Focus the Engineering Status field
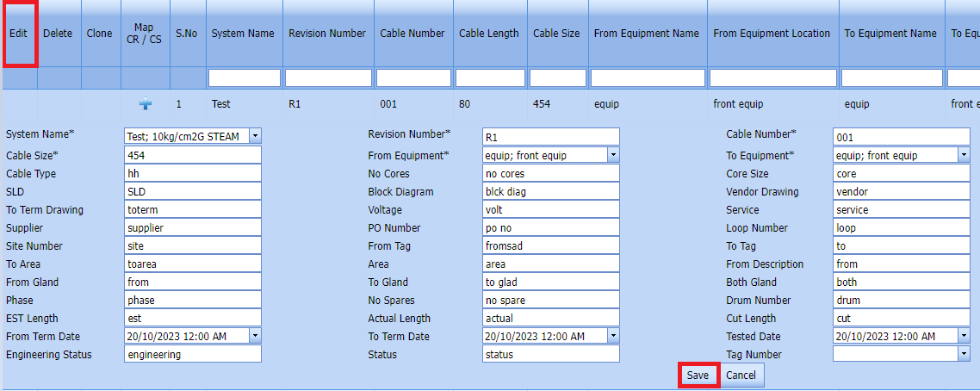Viewport: 980px width, 391px height. click(x=192, y=354)
